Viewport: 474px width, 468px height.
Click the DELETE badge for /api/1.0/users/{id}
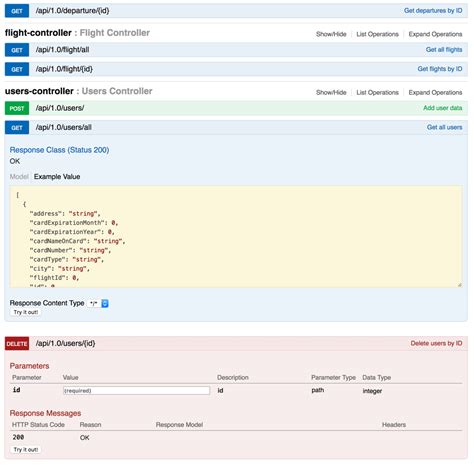click(x=17, y=344)
